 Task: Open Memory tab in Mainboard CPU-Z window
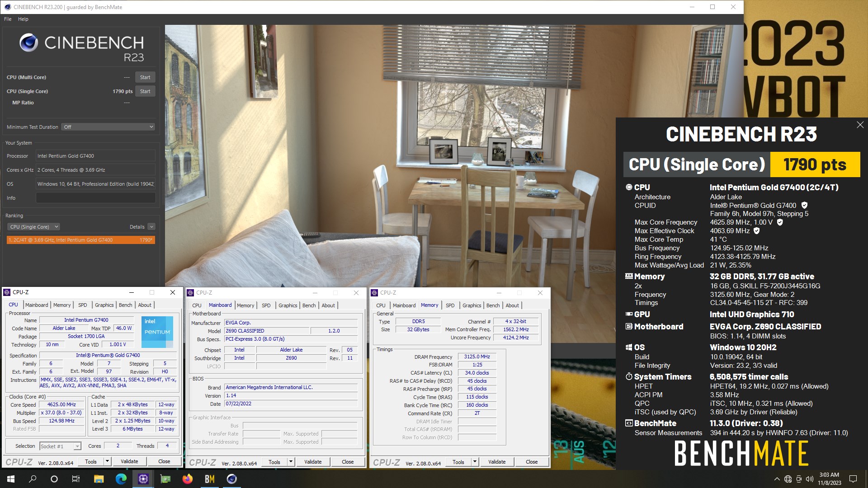click(245, 305)
